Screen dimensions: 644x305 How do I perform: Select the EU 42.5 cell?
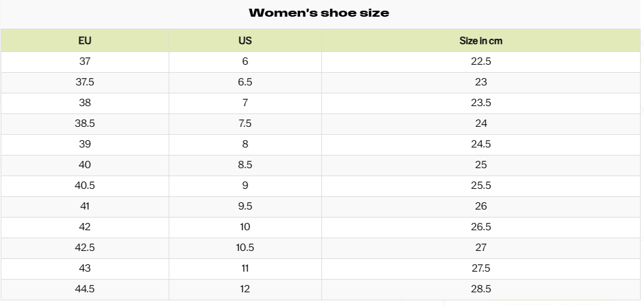click(85, 248)
